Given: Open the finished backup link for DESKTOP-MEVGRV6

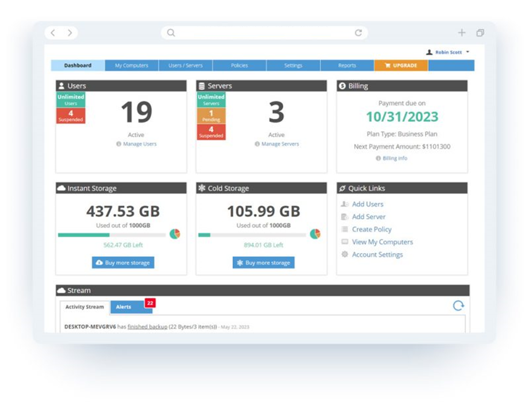Looking at the screenshot, I should coord(147,327).
